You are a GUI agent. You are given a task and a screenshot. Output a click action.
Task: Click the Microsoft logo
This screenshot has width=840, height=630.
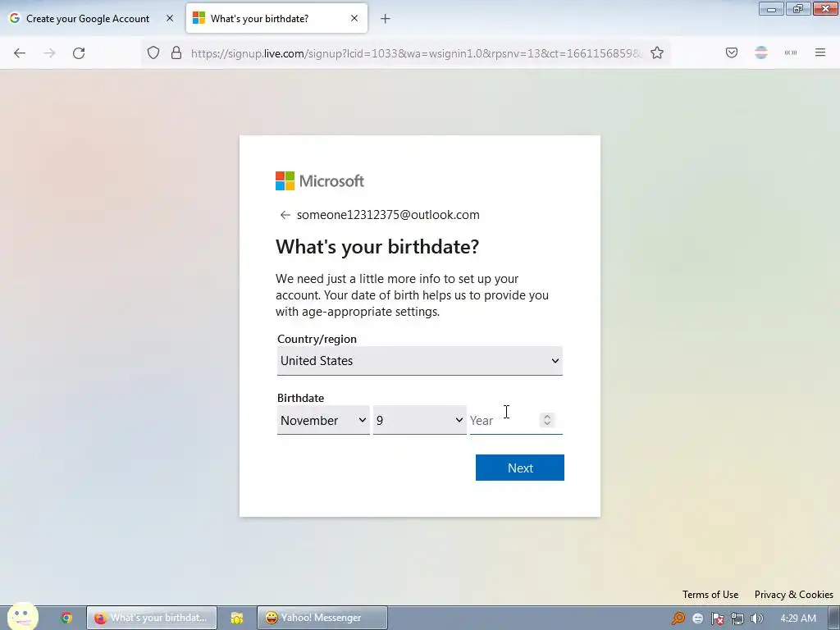[320, 181]
